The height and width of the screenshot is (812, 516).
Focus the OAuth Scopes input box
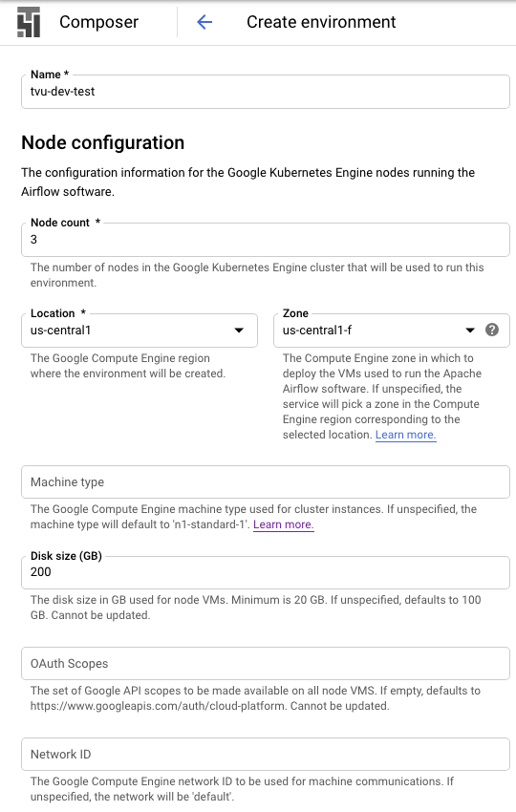click(x=266, y=663)
